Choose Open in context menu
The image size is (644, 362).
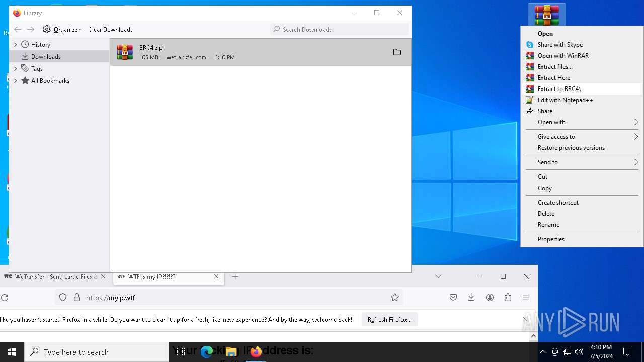click(x=582, y=34)
